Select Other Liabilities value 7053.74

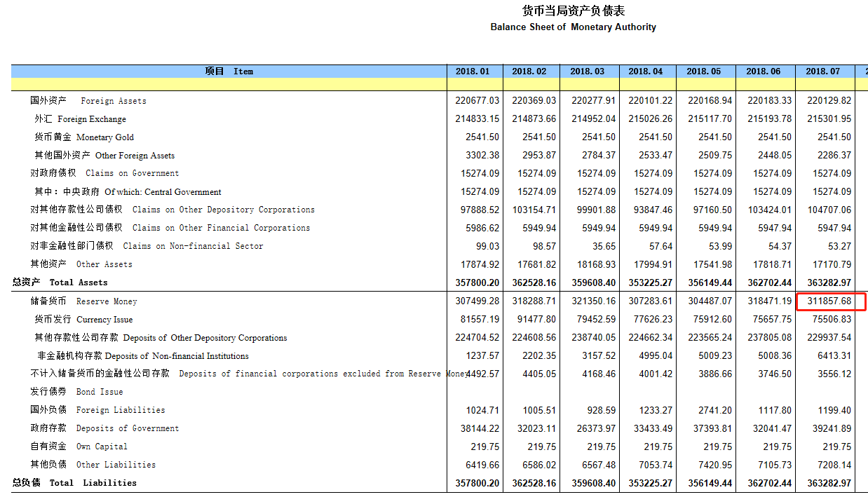tap(656, 465)
